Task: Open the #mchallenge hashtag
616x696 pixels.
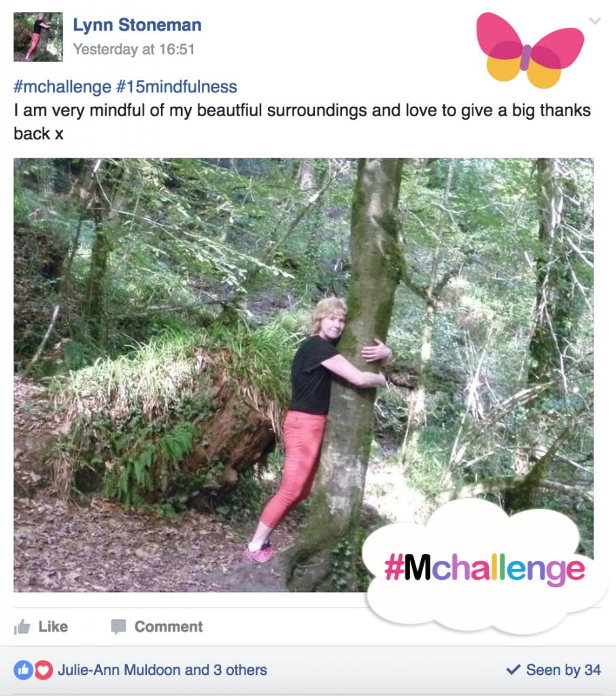Action: 63,86
